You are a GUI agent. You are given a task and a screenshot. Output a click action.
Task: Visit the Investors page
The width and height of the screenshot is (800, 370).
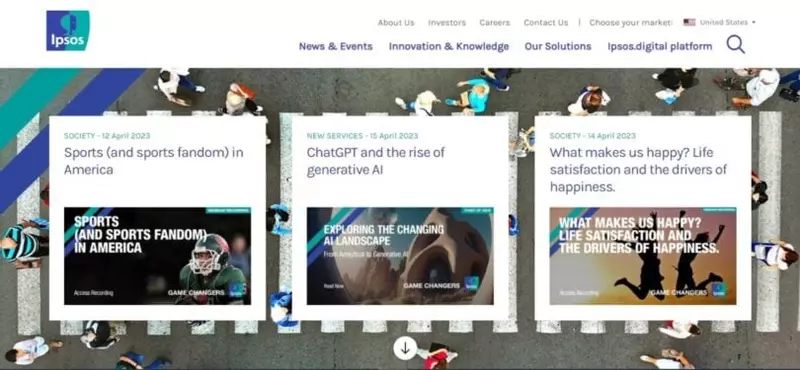point(447,22)
